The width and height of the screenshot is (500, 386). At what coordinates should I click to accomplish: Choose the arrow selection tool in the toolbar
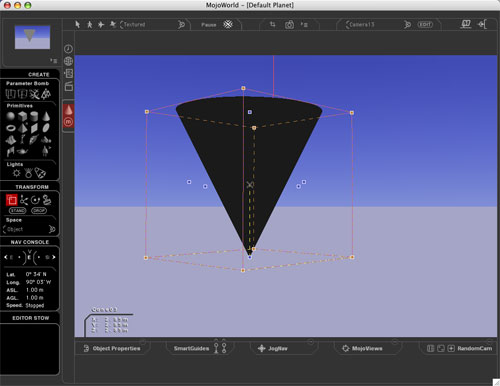click(x=77, y=24)
